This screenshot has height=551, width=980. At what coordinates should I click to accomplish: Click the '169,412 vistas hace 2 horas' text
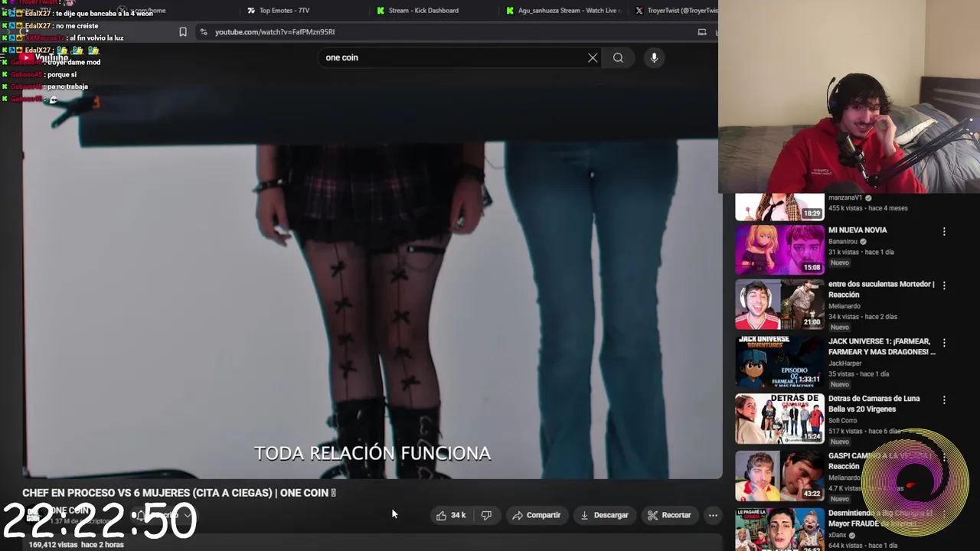click(x=77, y=545)
